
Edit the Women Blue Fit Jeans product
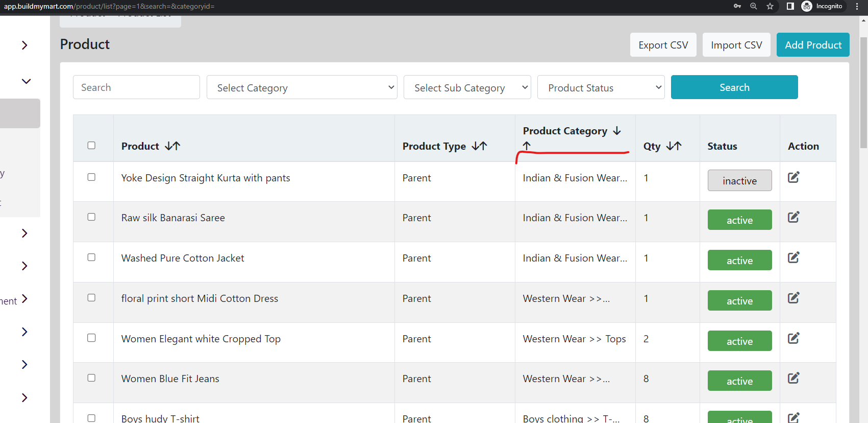pyautogui.click(x=793, y=378)
